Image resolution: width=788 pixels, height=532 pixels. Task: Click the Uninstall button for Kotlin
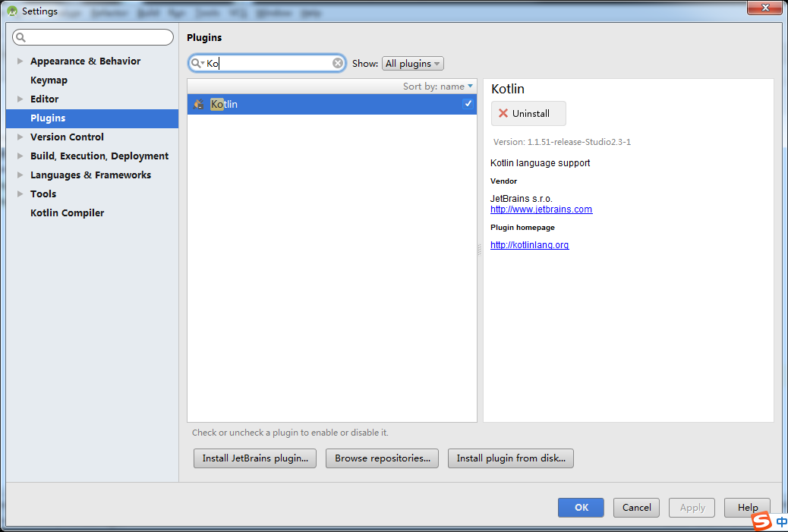click(528, 114)
